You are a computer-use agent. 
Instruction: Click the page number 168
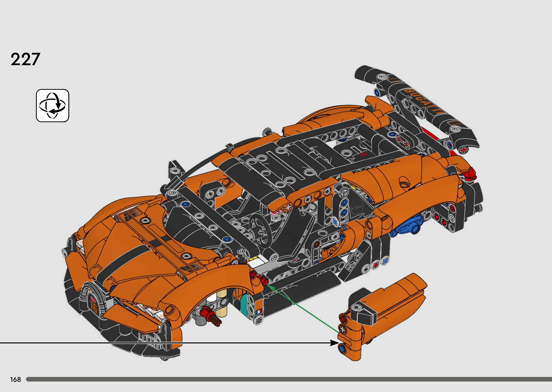15,379
